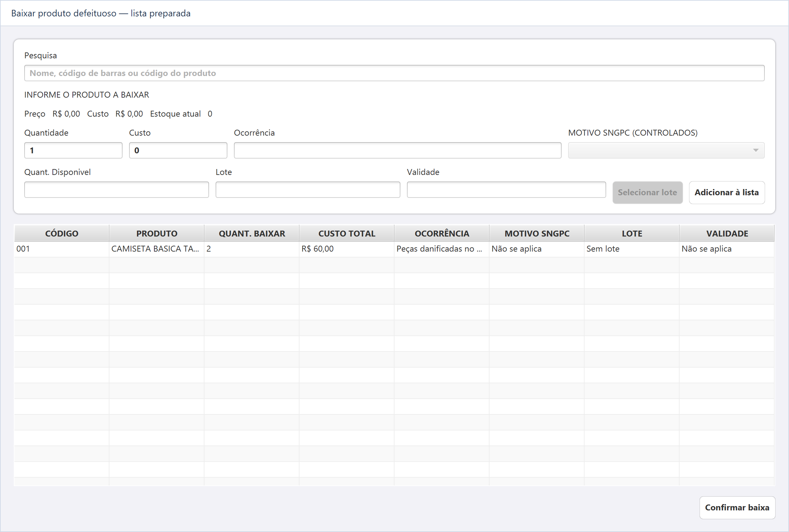
Task: Select the CAMISETA BASICA row
Action: point(394,249)
